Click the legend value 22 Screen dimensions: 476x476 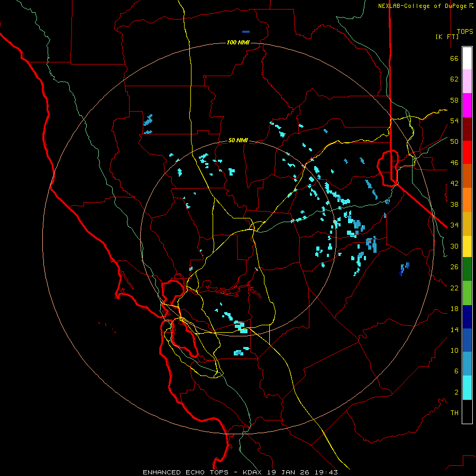[x=454, y=288]
